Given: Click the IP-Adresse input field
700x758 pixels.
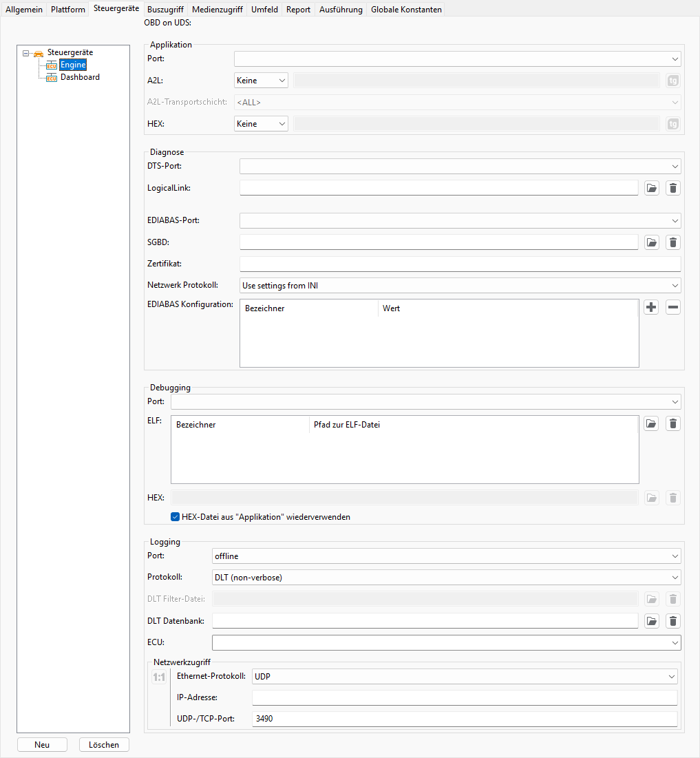Looking at the screenshot, I should [465, 697].
